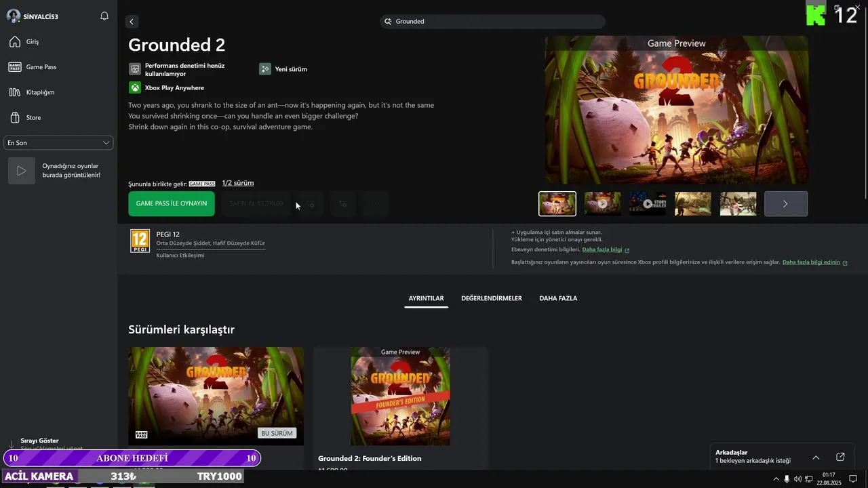Click the network tray icon
The image size is (868, 488).
point(809,479)
